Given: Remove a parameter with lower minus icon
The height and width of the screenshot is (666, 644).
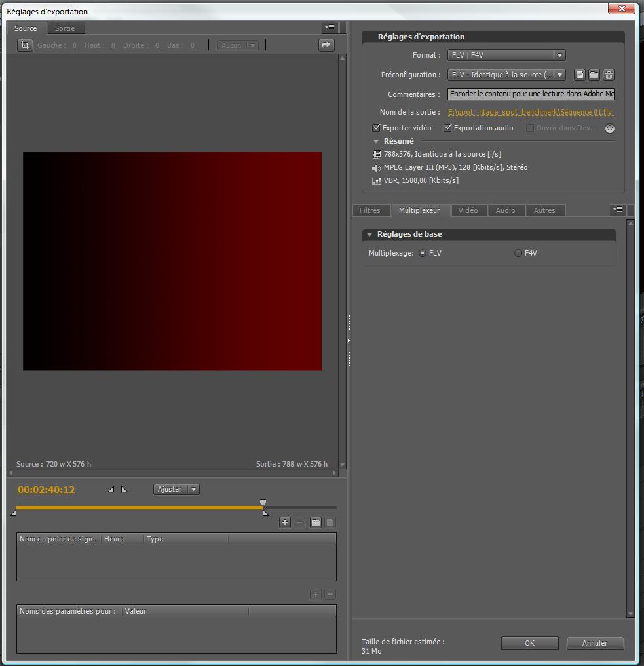Looking at the screenshot, I should [x=330, y=594].
